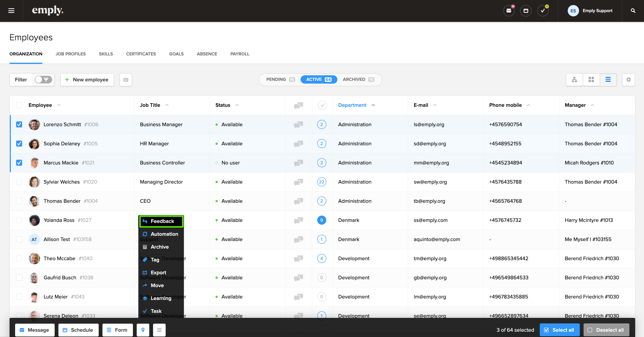Click the location pin icon in bottom bar
Viewport: 644px width, 337px height.
[143, 330]
